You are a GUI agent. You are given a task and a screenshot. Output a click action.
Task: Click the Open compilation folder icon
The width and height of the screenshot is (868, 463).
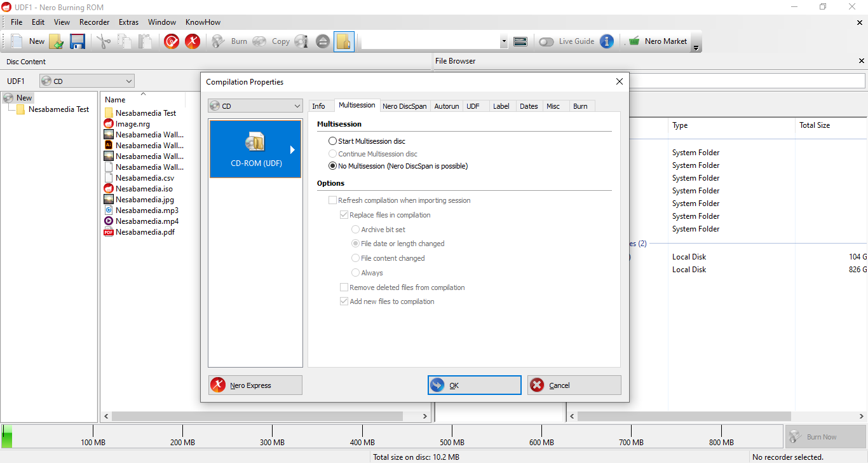(x=57, y=41)
